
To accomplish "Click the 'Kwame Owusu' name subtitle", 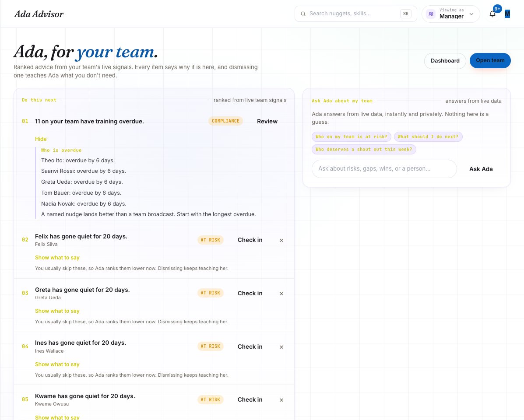I will [x=52, y=404].
